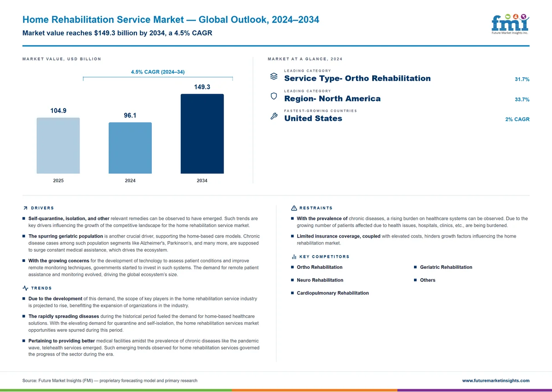Click the United States heading
The height and width of the screenshot is (392, 552).
[x=313, y=119]
